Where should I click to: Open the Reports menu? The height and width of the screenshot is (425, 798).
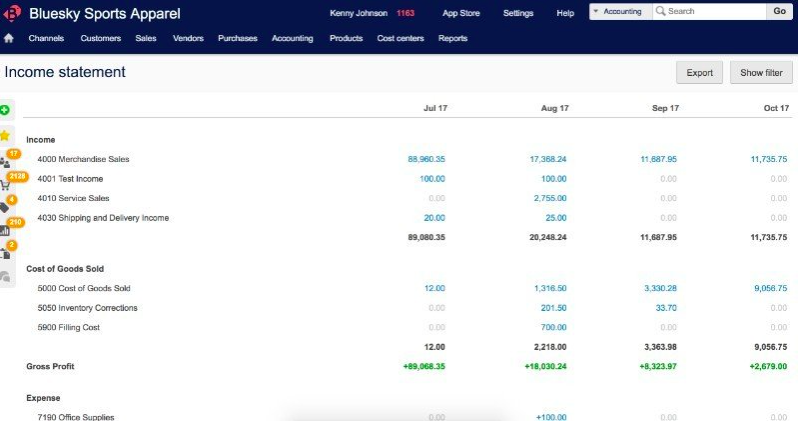(x=452, y=38)
